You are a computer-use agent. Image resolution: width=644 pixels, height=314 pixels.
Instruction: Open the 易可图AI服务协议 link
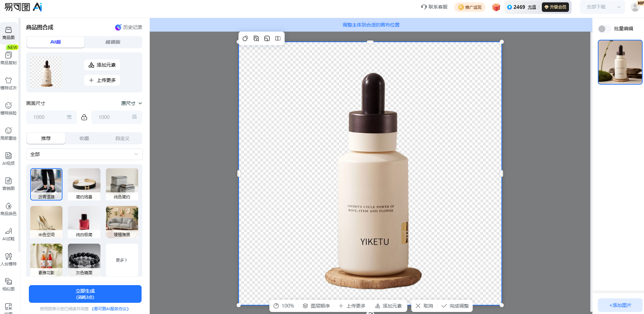tap(110, 309)
